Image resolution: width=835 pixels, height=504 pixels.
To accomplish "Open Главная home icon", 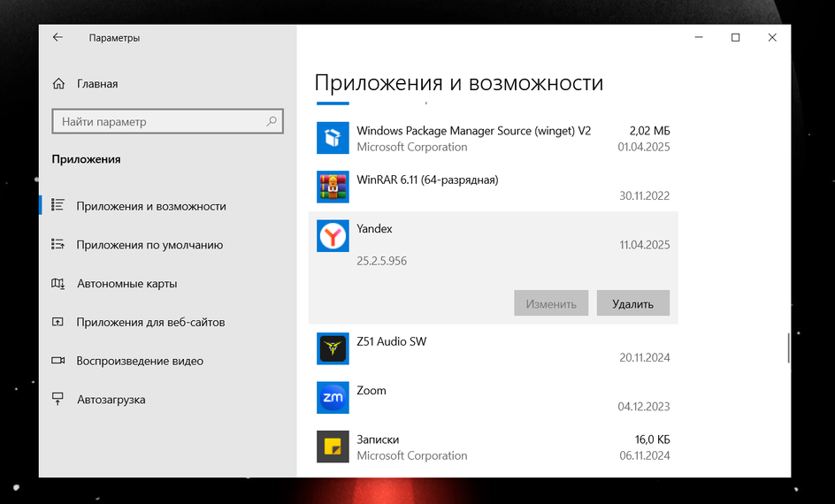I will (x=58, y=83).
